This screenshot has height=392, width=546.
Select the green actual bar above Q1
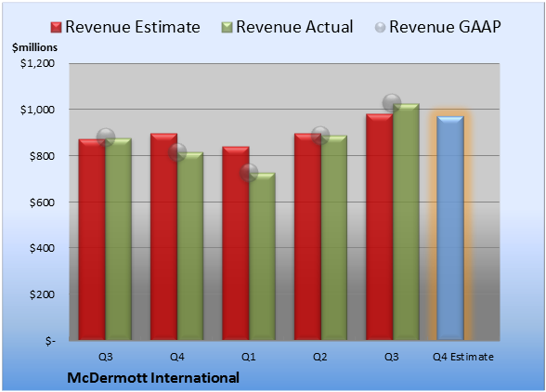pos(262,256)
